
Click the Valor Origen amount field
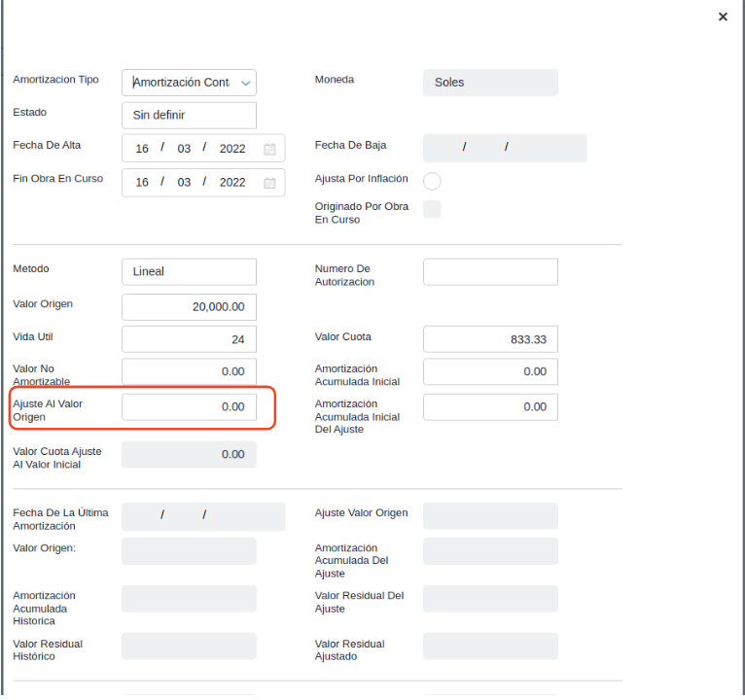(189, 307)
